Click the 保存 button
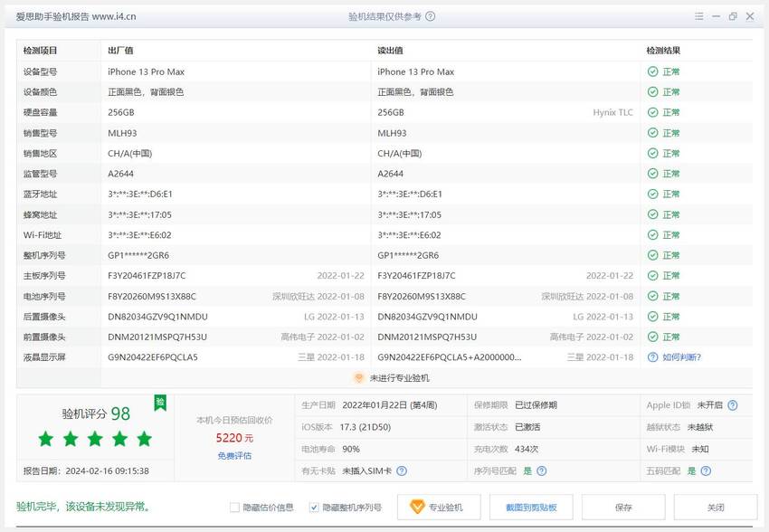 623,507
